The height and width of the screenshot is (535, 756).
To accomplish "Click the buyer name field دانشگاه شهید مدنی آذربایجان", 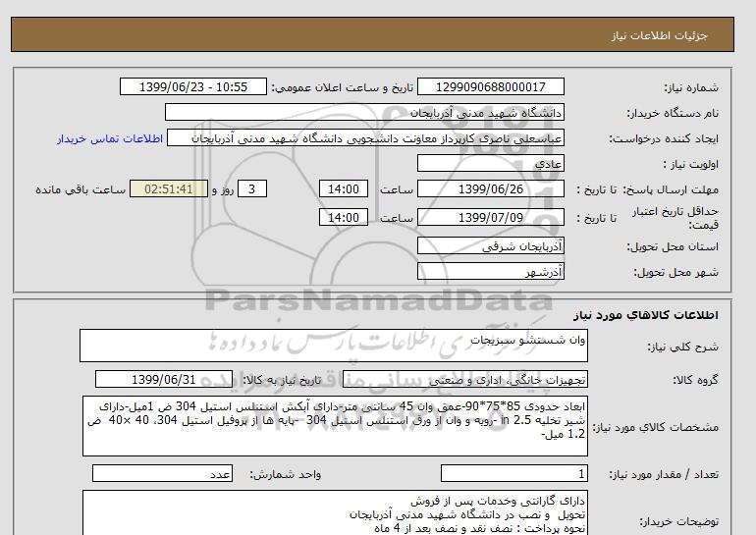I will coord(364,113).
